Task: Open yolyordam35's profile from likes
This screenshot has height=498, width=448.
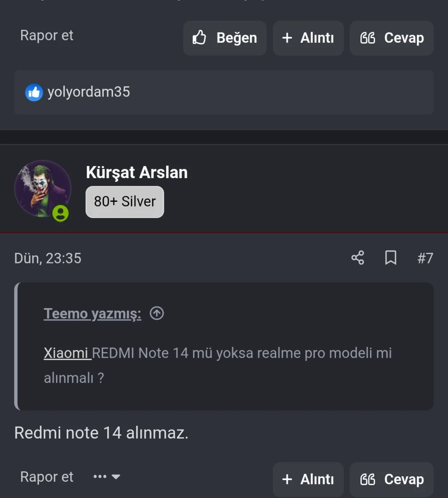Action: click(88, 92)
